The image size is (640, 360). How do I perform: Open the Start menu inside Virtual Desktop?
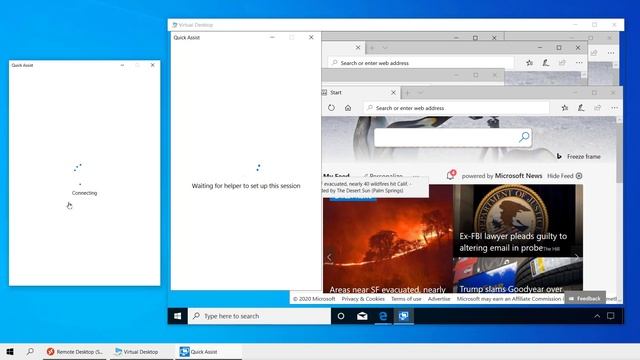pos(178,316)
